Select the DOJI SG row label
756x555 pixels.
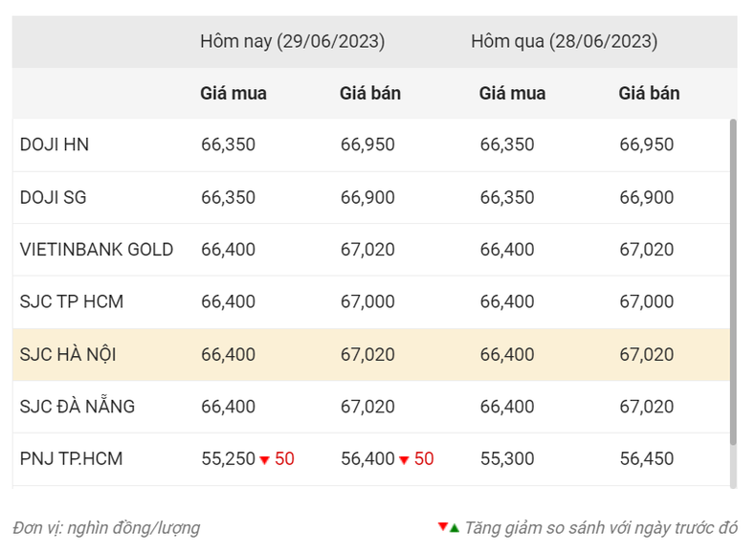pyautogui.click(x=55, y=198)
